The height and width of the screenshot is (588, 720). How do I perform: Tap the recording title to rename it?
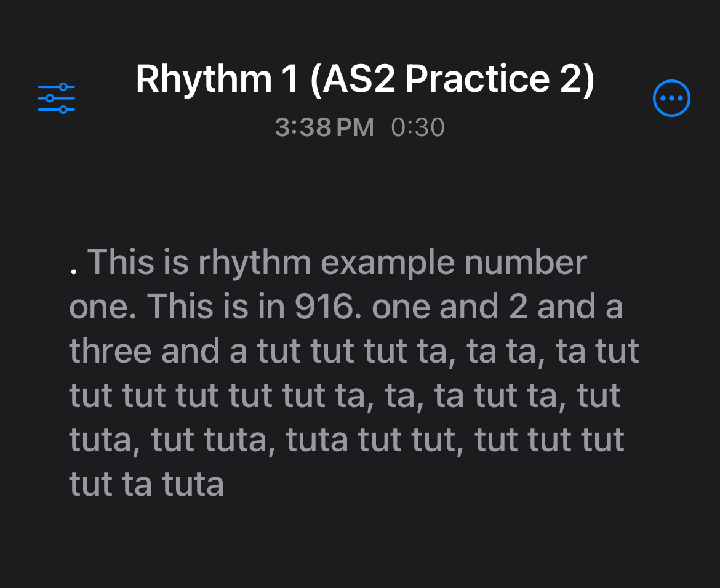point(365,79)
